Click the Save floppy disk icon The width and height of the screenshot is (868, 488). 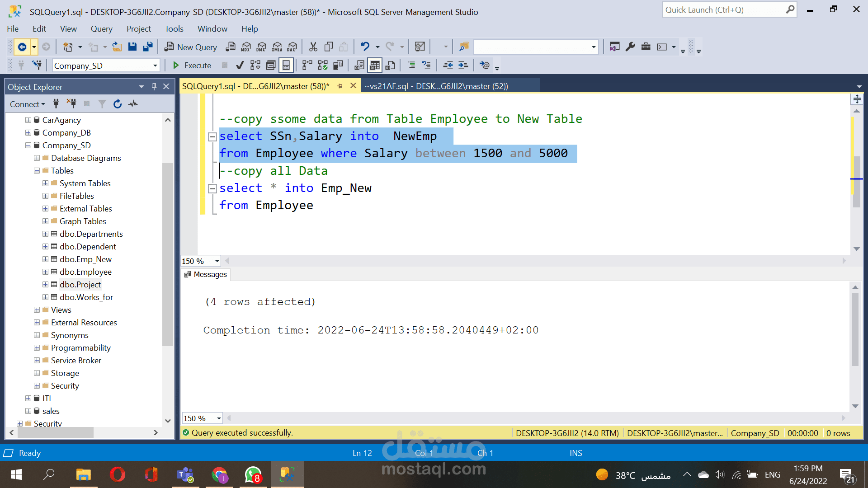pyautogui.click(x=132, y=47)
